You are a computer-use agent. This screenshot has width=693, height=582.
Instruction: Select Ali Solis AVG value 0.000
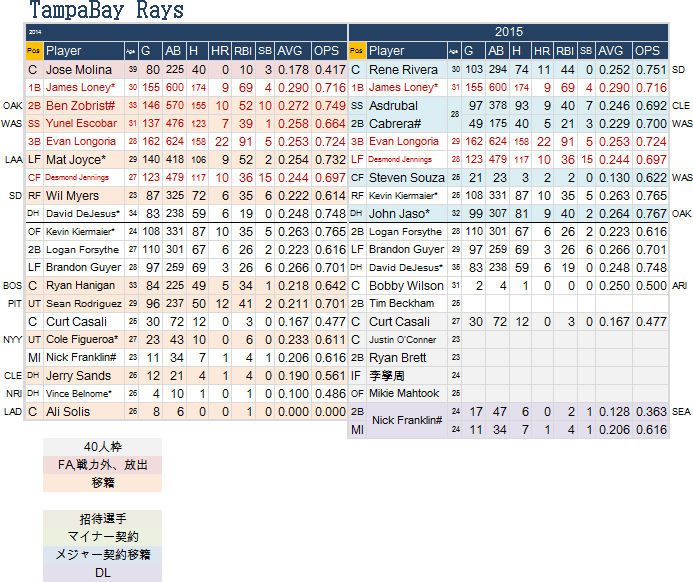click(x=293, y=411)
